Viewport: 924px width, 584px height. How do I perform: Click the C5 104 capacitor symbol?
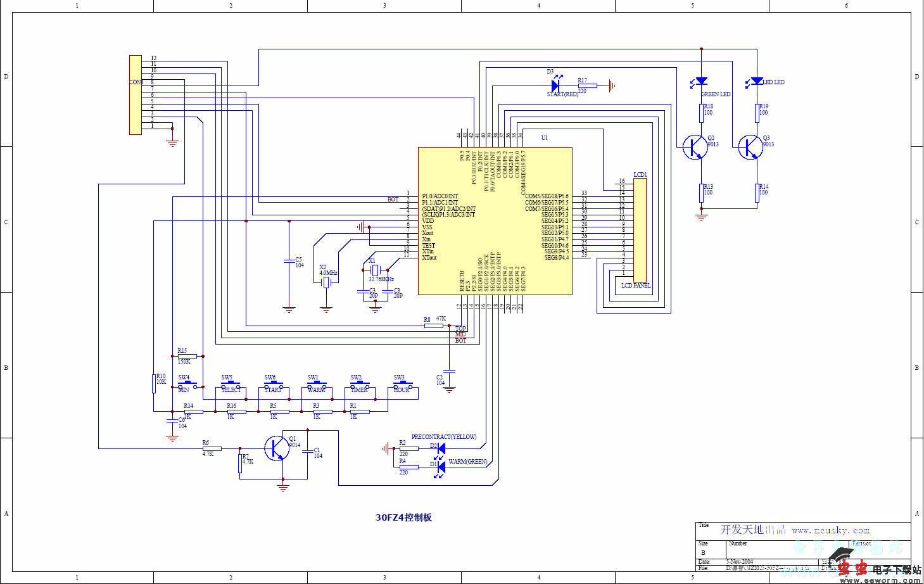tap(289, 260)
